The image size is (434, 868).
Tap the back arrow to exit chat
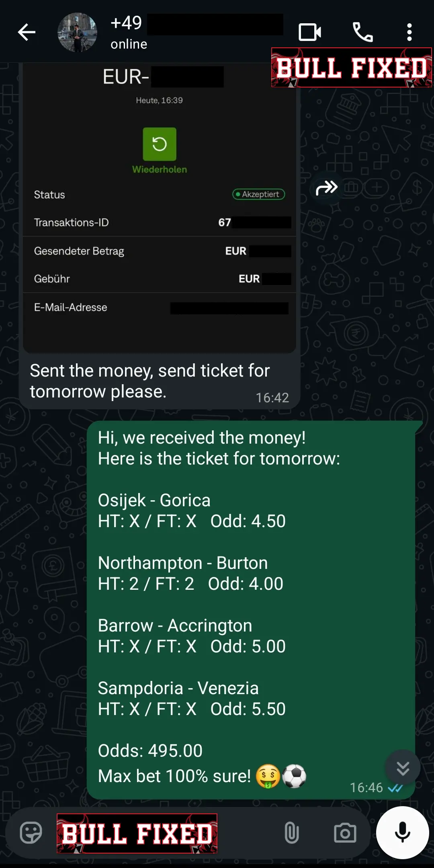27,32
